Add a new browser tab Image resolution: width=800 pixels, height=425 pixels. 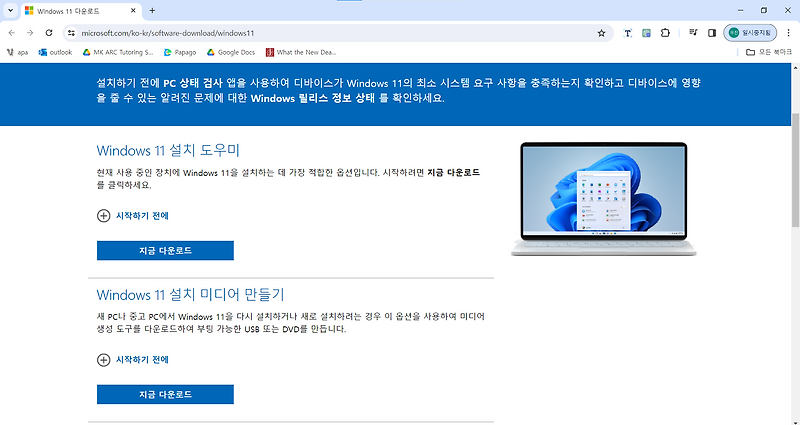(x=152, y=10)
